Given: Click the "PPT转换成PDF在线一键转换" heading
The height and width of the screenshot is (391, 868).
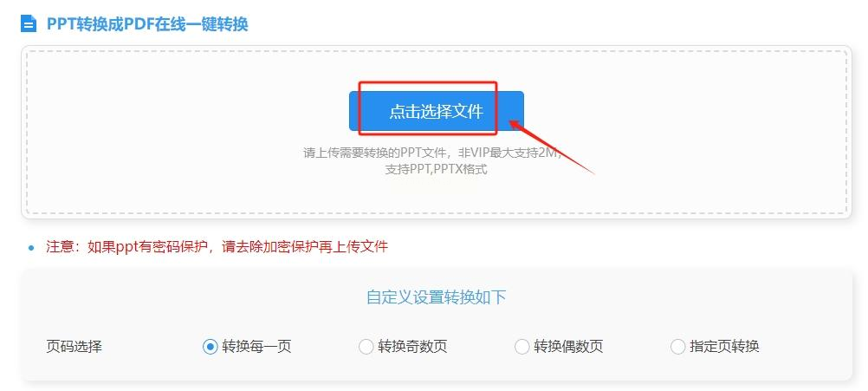Looking at the screenshot, I should tap(147, 24).
